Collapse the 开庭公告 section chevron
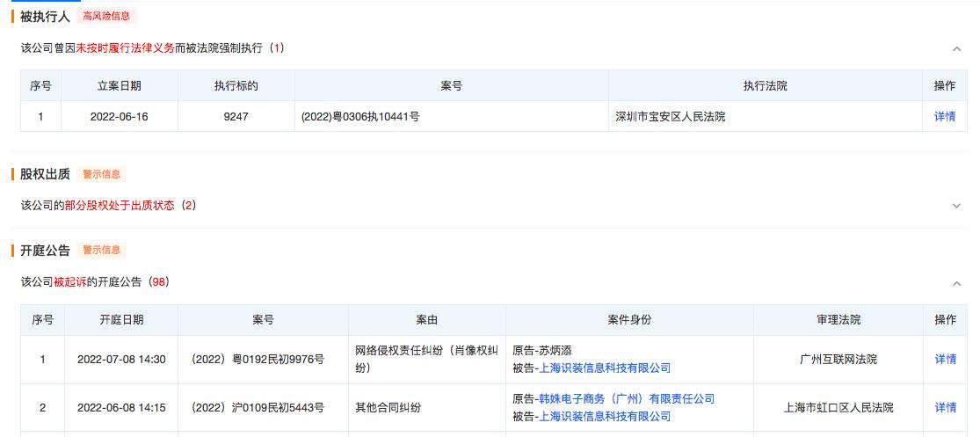980x437 pixels. 956,284
